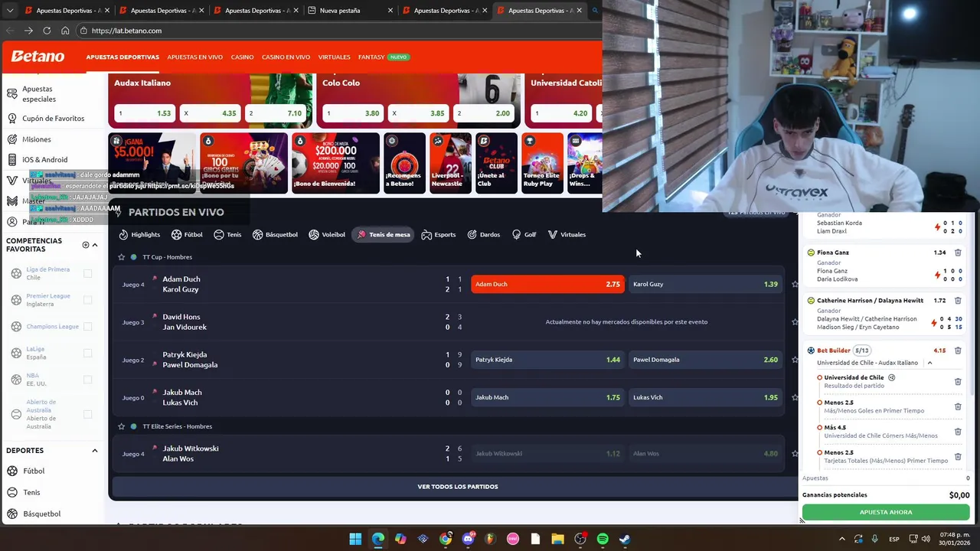Select Audax Italiano odds X 4.35
980x551 pixels.
tap(211, 113)
